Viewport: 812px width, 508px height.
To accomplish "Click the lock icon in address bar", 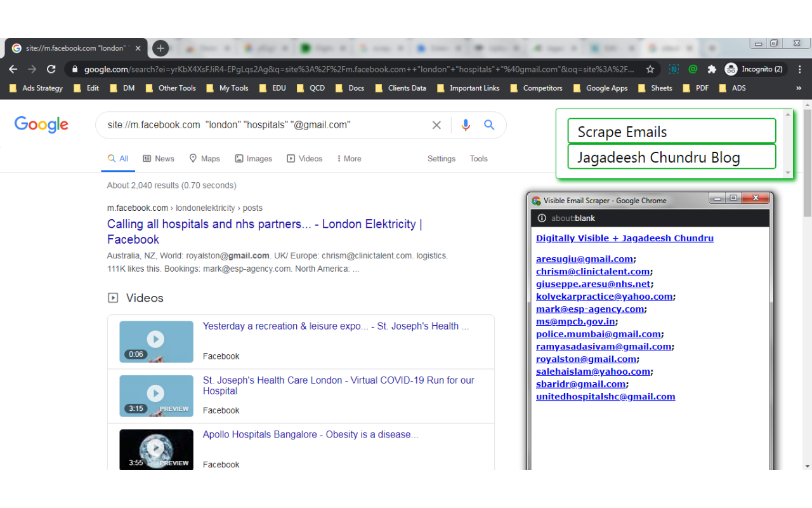I will click(75, 69).
